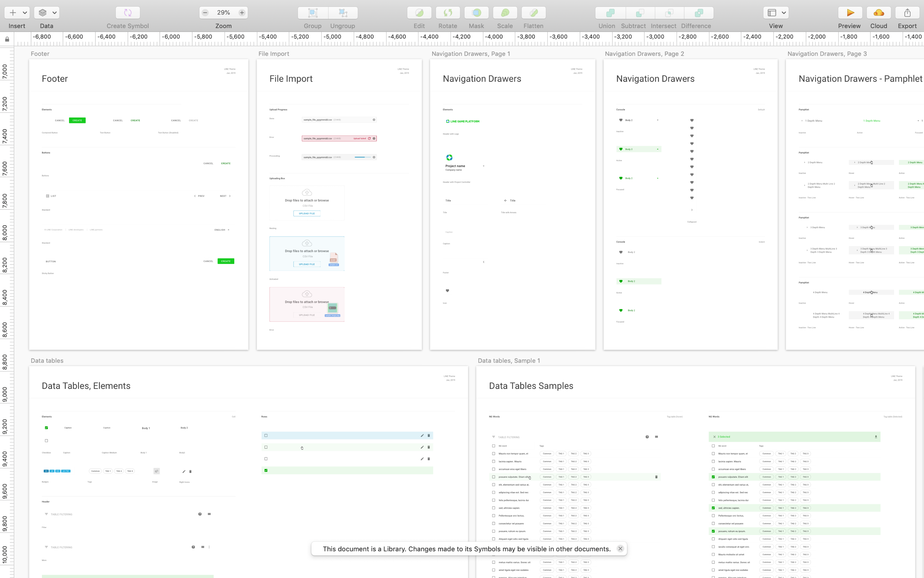Click the Flatten tool icon

coord(534,13)
